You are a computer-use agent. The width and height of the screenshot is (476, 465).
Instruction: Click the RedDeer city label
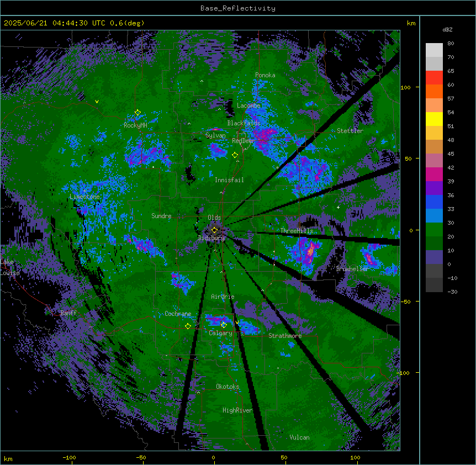(x=244, y=141)
